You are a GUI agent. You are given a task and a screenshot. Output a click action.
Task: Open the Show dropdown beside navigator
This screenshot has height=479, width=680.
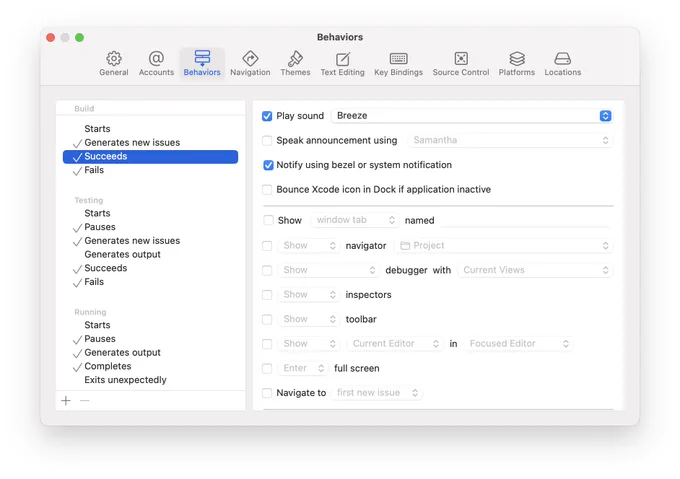click(308, 245)
